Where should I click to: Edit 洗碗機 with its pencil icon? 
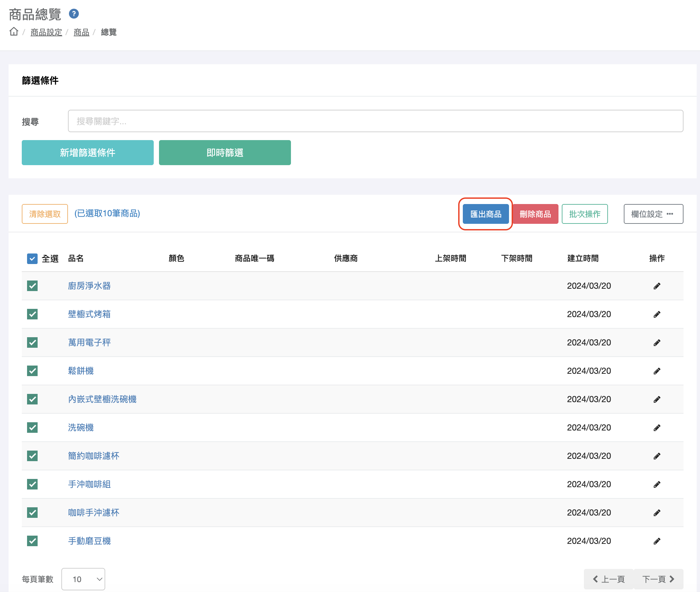657,428
